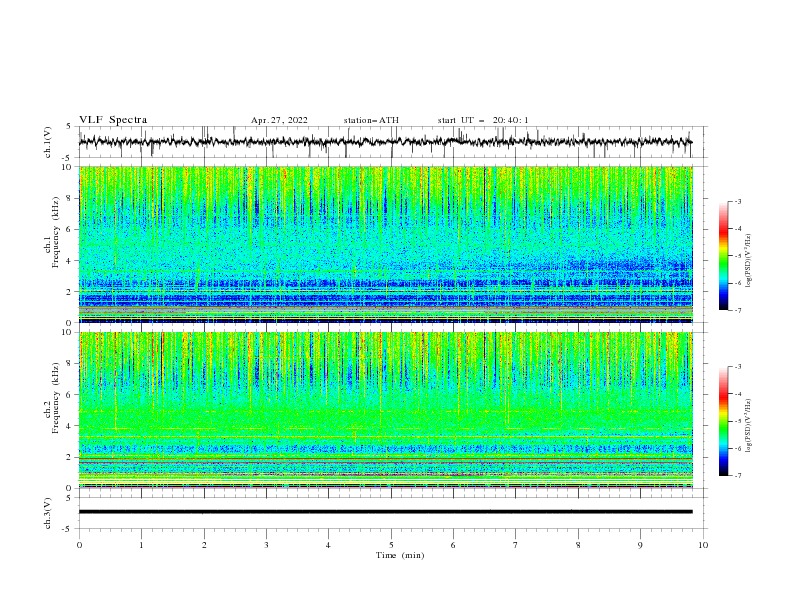This screenshot has width=792, height=612.
Task: Click the upper ch.1 PSD color scale bar
Action: point(724,256)
